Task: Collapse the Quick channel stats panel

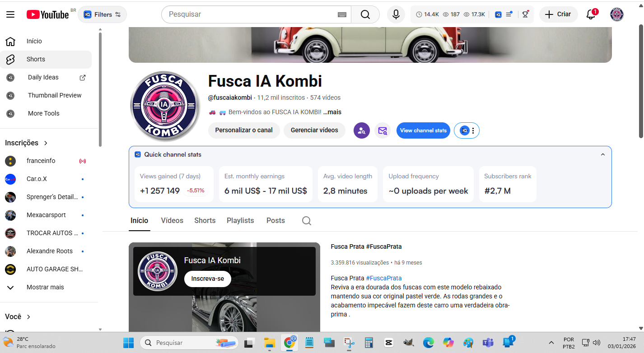Action: tap(602, 154)
